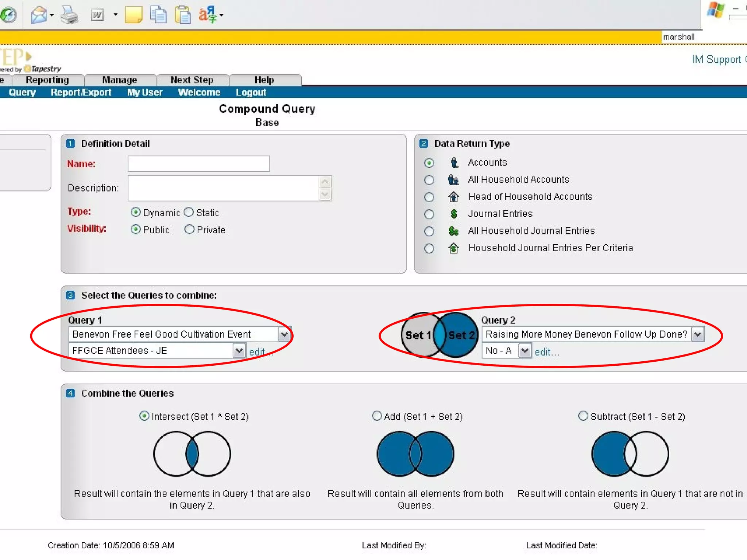
Task: Click the Logout link
Action: (251, 93)
